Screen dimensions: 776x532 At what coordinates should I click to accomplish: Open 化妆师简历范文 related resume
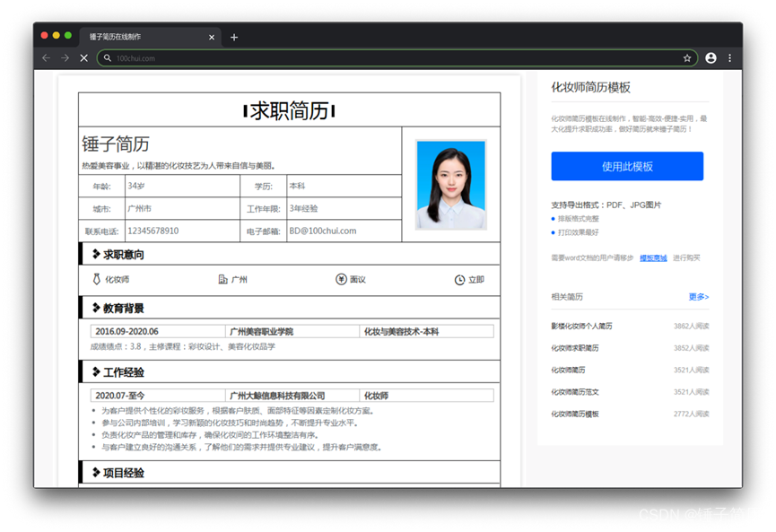coord(575,392)
